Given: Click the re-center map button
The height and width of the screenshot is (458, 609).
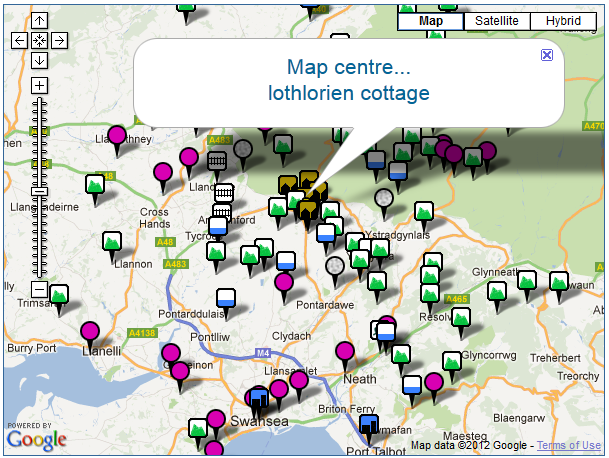Looking at the screenshot, I should [39, 40].
